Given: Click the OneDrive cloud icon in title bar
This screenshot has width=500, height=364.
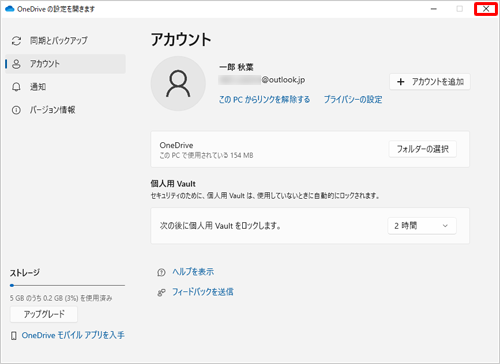Looking at the screenshot, I should click(10, 9).
